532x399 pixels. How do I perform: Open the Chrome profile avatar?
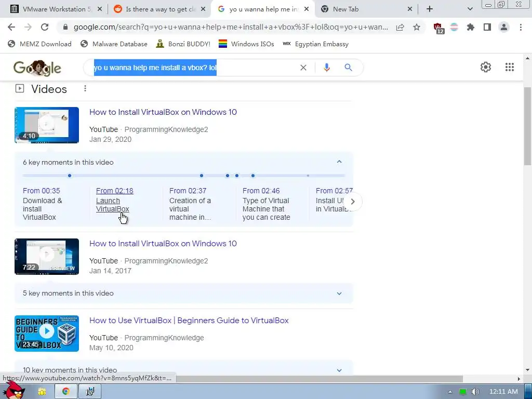[x=504, y=27]
